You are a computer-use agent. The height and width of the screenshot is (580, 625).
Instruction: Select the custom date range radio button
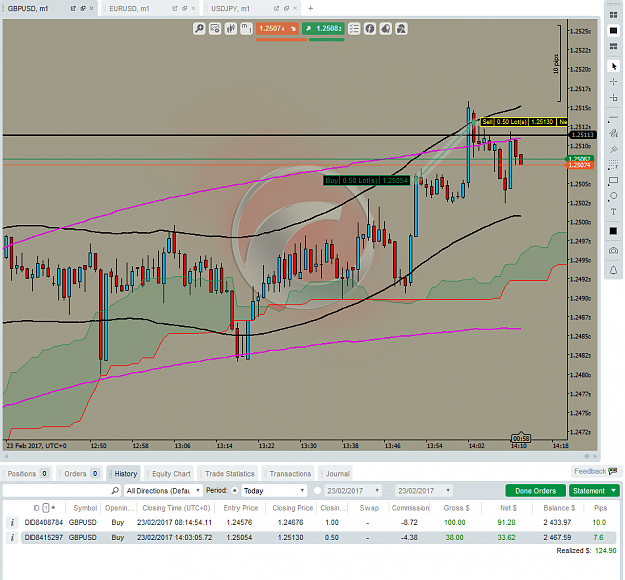coord(317,491)
